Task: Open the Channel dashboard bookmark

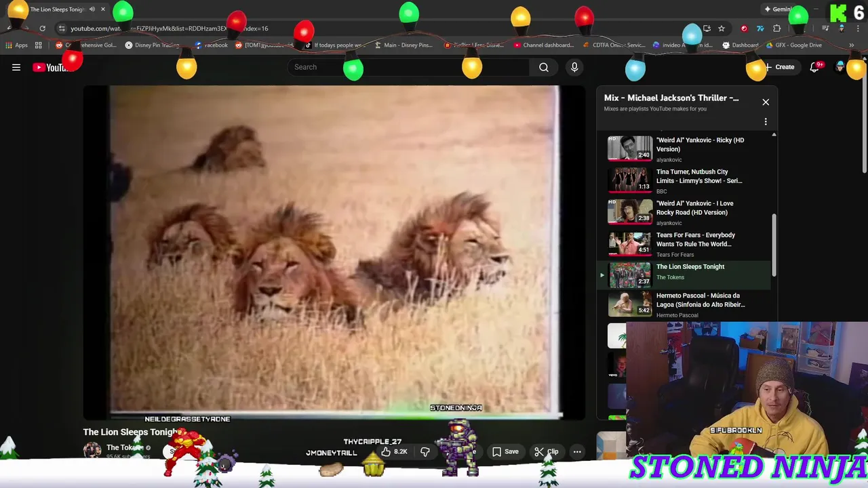Action: (544, 45)
